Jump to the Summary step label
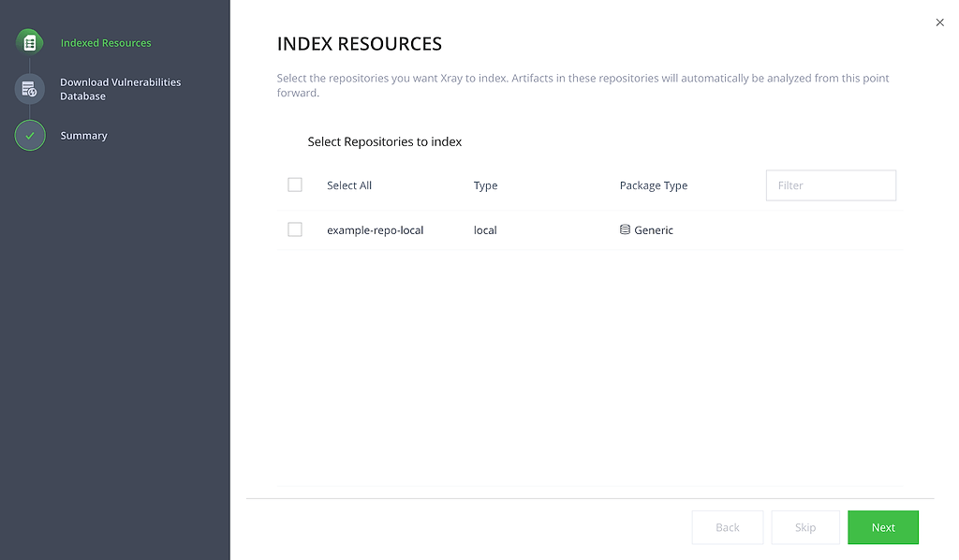 click(83, 136)
